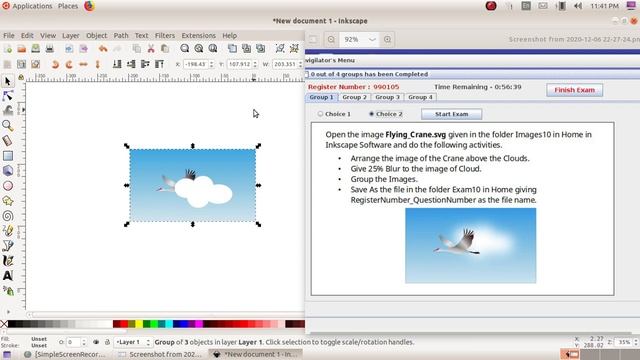Click the X coordinate spinner arrows
The height and width of the screenshot is (360, 640).
(211, 64)
